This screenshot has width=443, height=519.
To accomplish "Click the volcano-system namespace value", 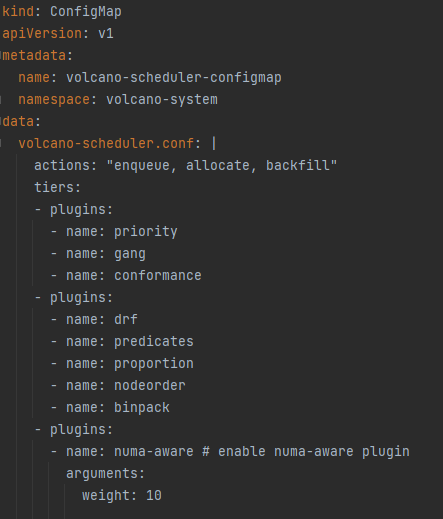I will [162, 100].
